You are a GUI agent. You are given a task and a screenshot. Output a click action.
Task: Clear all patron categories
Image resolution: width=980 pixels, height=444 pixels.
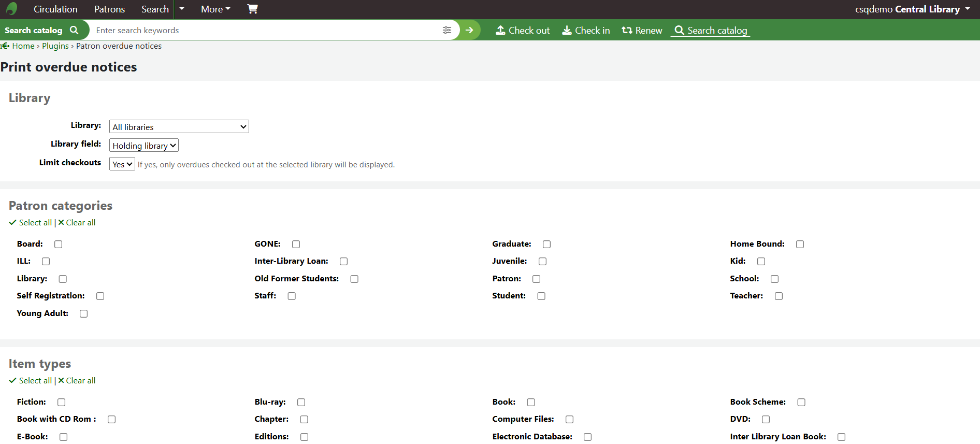tap(77, 223)
